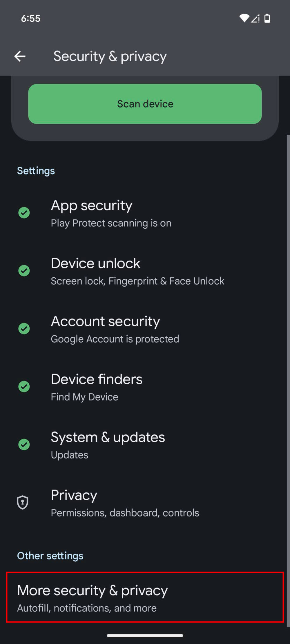The image size is (290, 644).
Task: Click the check icon next to Device finders
Action: tap(24, 386)
